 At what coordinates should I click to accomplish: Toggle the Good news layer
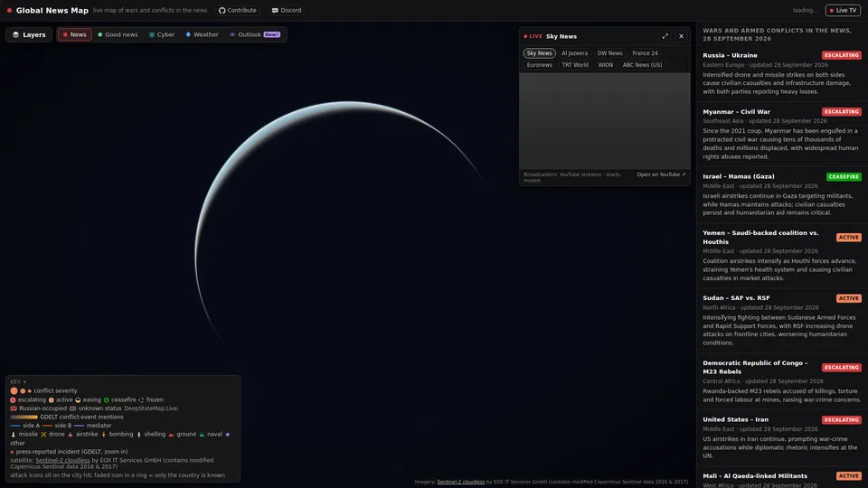118,34
